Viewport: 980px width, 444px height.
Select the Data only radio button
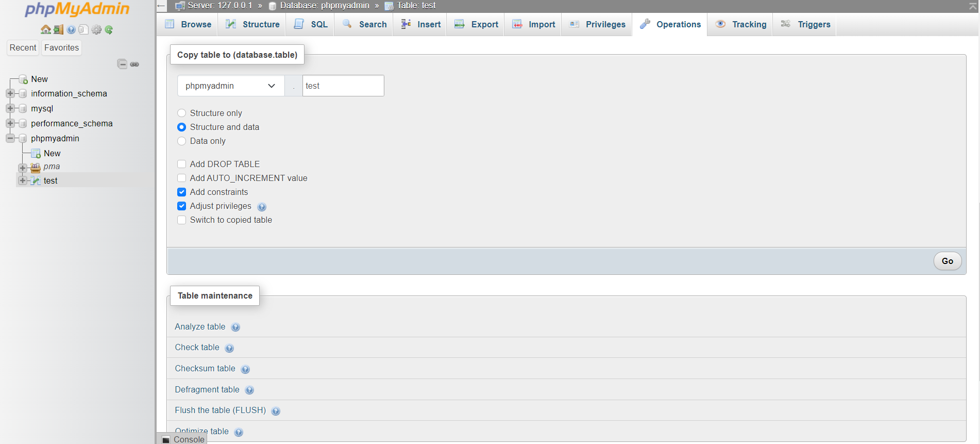point(181,141)
